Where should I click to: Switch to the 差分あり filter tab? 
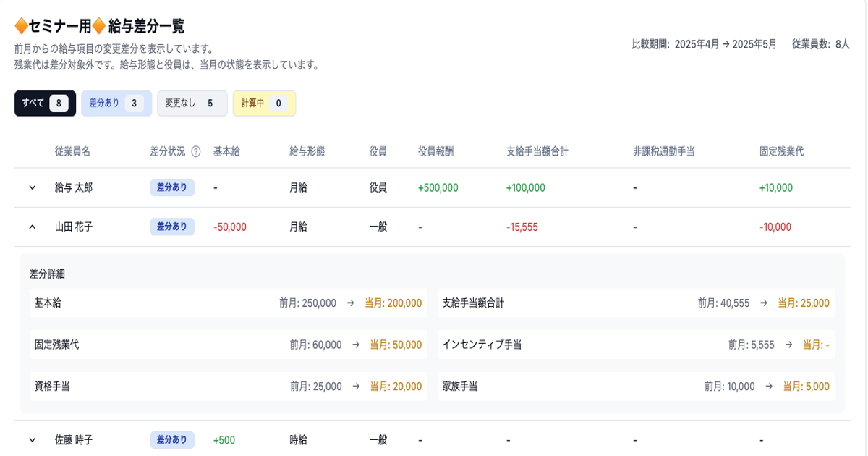click(116, 104)
